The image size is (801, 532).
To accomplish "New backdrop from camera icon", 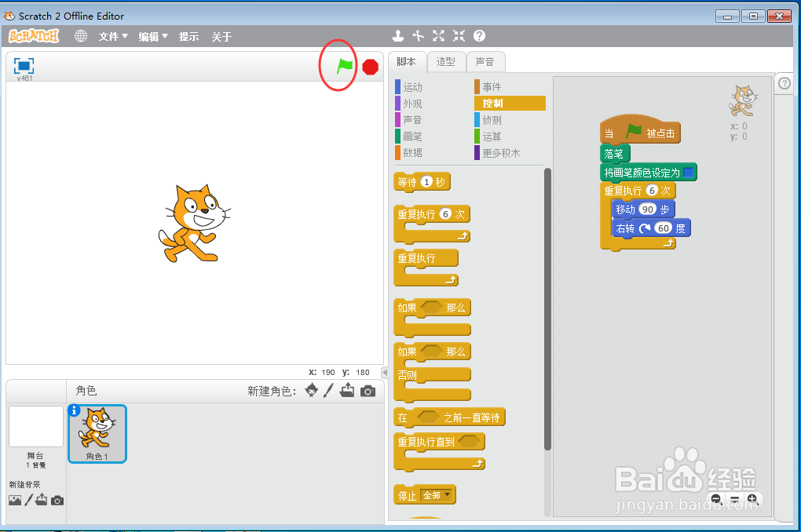I will (57, 501).
